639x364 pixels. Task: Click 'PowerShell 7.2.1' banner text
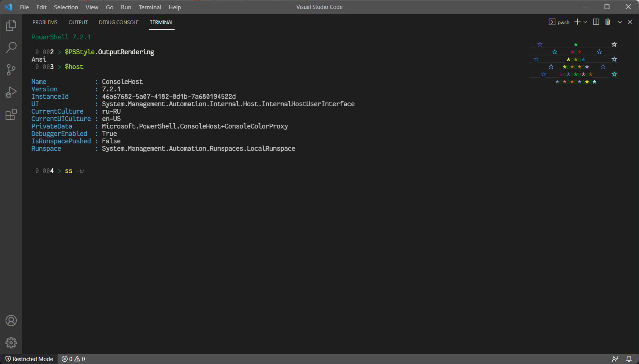coord(61,37)
